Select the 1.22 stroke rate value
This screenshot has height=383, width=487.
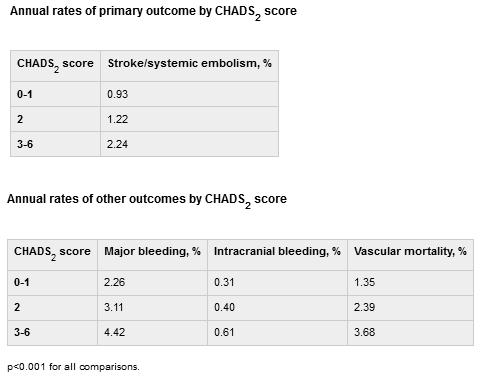[x=118, y=119]
